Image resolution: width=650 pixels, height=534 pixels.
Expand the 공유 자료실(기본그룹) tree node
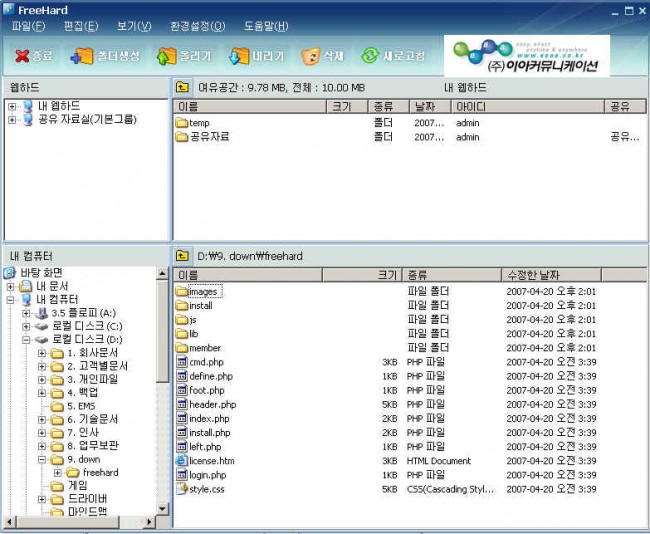click(x=11, y=120)
